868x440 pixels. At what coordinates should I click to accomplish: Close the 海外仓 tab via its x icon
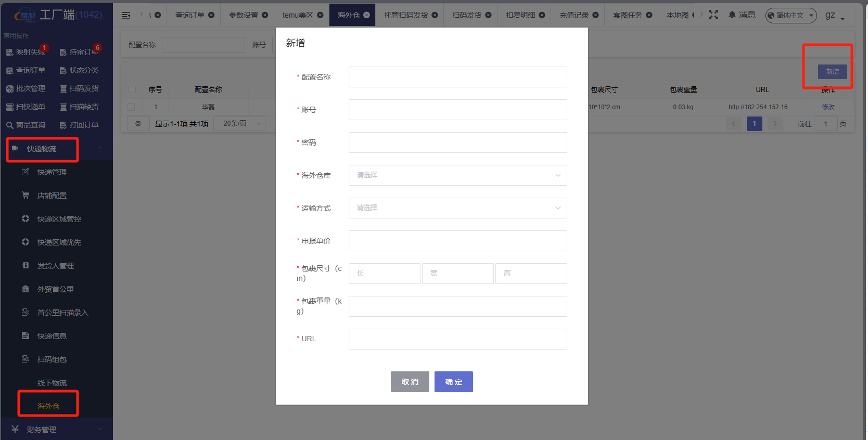tap(367, 15)
